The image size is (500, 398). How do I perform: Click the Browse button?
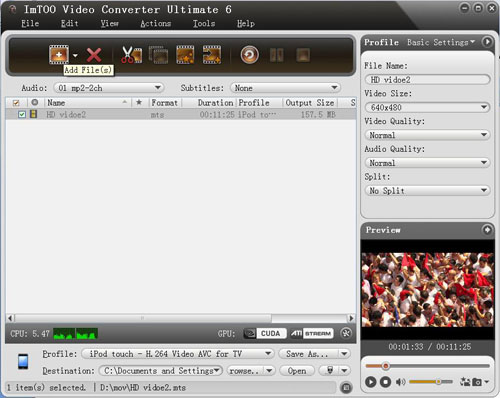click(x=245, y=371)
